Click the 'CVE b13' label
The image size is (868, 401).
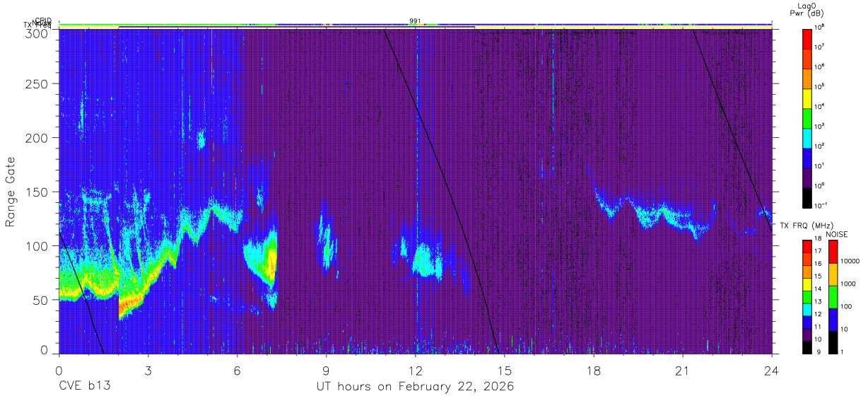point(84,387)
